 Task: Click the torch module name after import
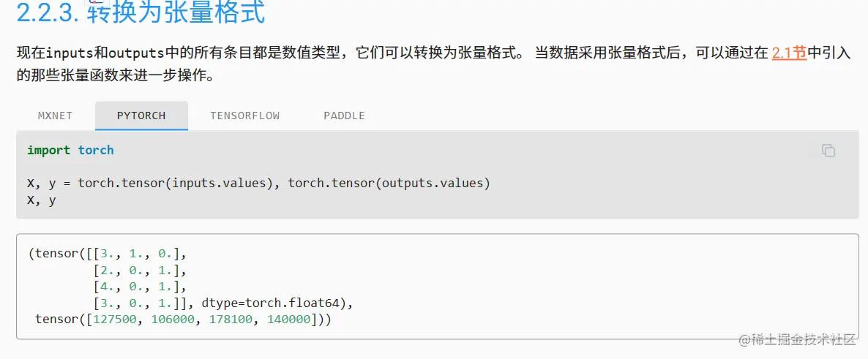pyautogui.click(x=96, y=150)
